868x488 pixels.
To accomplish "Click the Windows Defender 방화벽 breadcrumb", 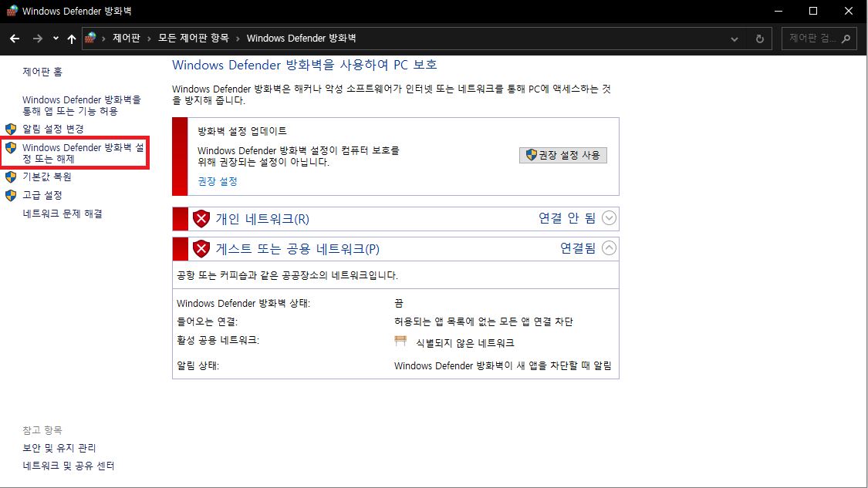I will pyautogui.click(x=301, y=38).
